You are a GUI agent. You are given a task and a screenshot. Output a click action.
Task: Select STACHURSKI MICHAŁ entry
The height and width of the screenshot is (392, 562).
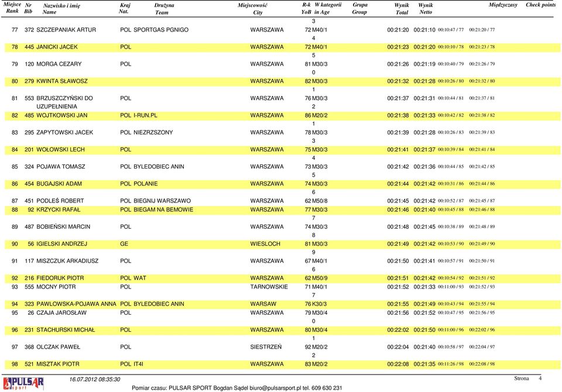(66, 330)
